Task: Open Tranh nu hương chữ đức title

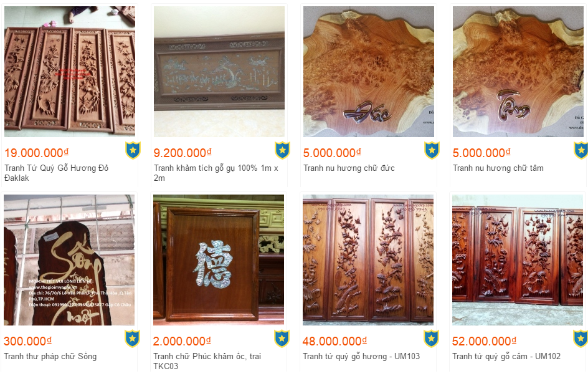Action: pyautogui.click(x=349, y=168)
